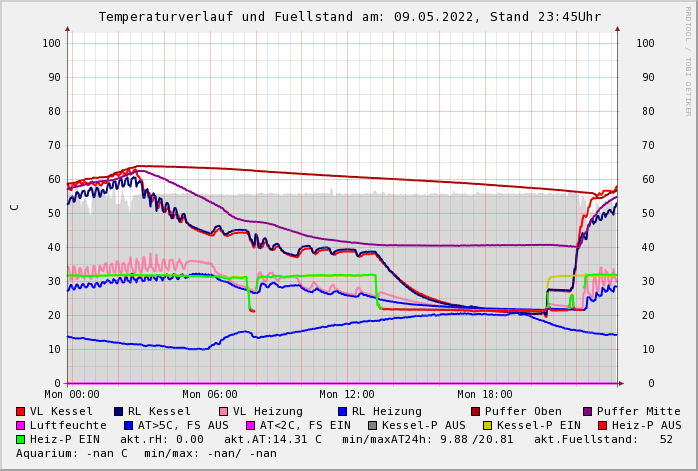This screenshot has height=471, width=698.
Task: Select the dark blue RL Kessel swatch
Action: 119,411
